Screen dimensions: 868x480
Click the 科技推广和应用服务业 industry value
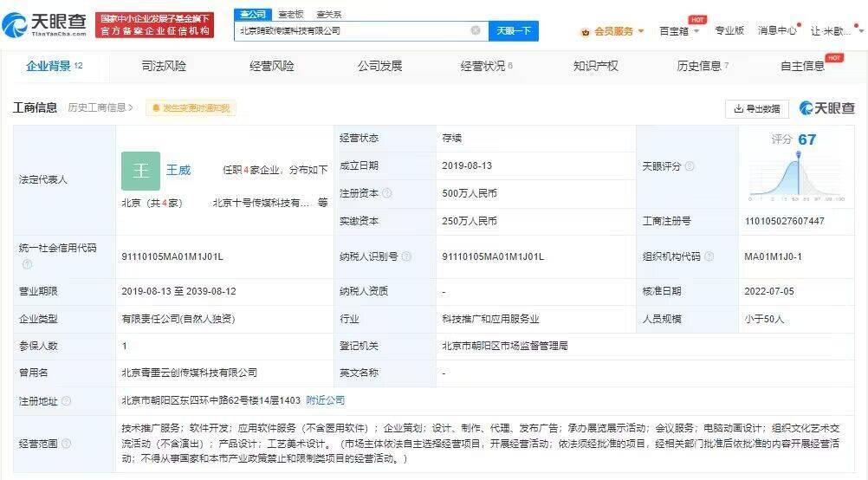pyautogui.click(x=490, y=319)
